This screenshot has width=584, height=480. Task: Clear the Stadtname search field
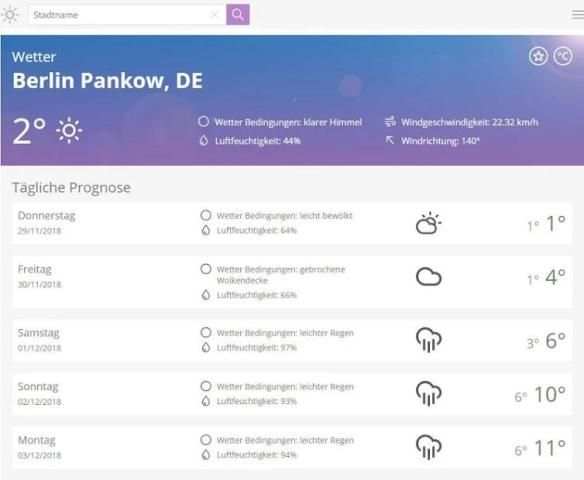coord(215,15)
